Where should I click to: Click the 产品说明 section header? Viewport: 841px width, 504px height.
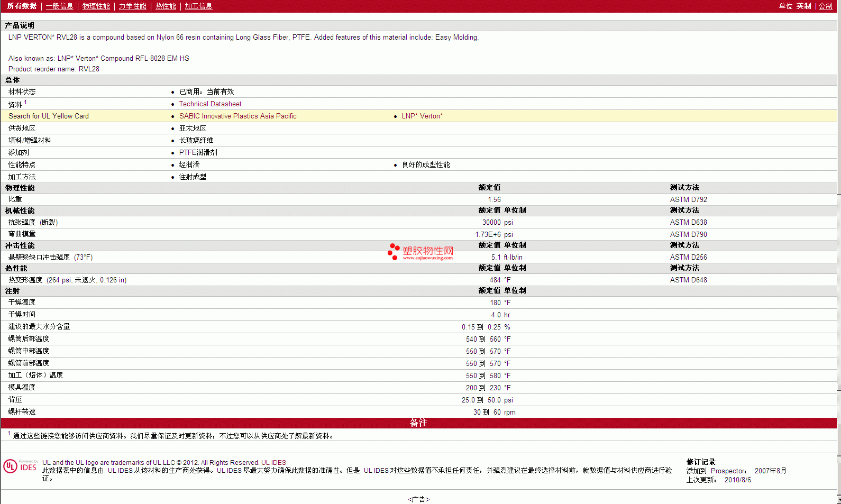(x=20, y=26)
